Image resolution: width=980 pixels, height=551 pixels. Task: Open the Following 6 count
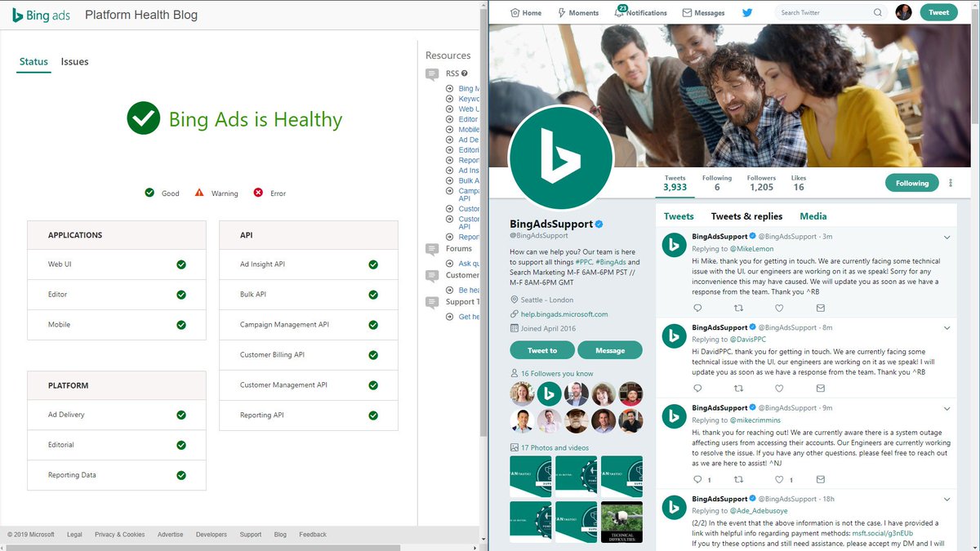point(717,183)
